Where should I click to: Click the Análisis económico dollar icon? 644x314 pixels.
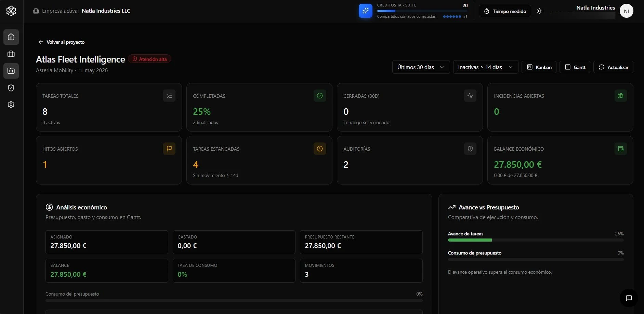[49, 207]
